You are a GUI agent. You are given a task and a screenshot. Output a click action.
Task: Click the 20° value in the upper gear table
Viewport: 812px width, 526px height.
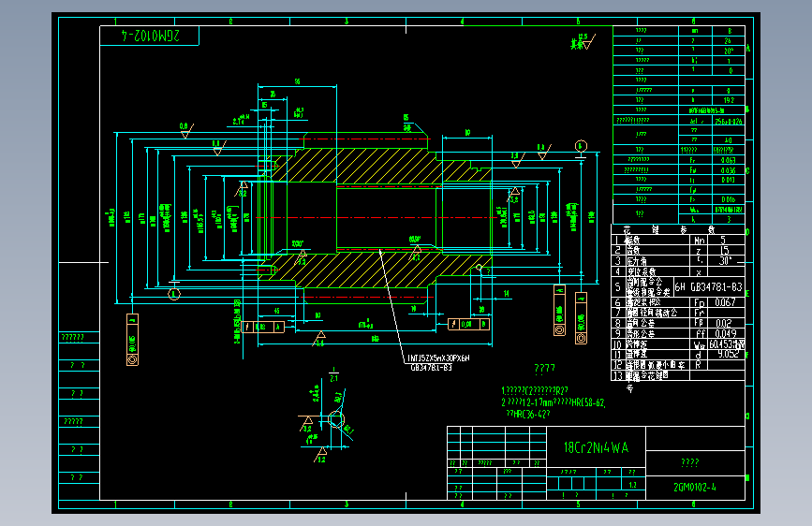(729, 51)
